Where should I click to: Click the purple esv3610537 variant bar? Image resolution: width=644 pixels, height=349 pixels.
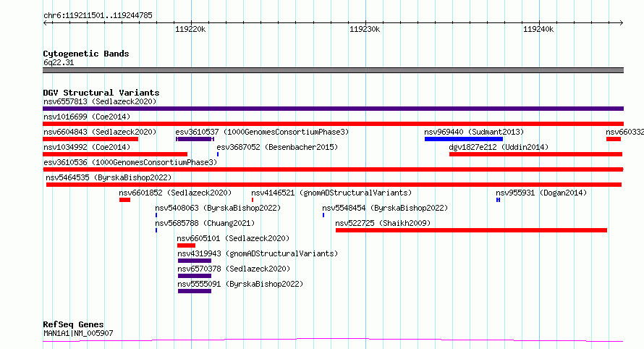[195, 139]
